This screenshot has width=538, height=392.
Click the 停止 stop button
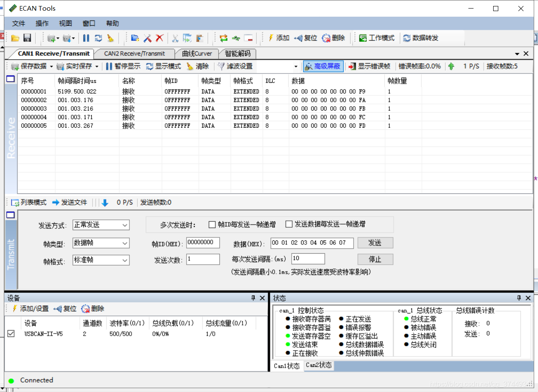tap(375, 259)
